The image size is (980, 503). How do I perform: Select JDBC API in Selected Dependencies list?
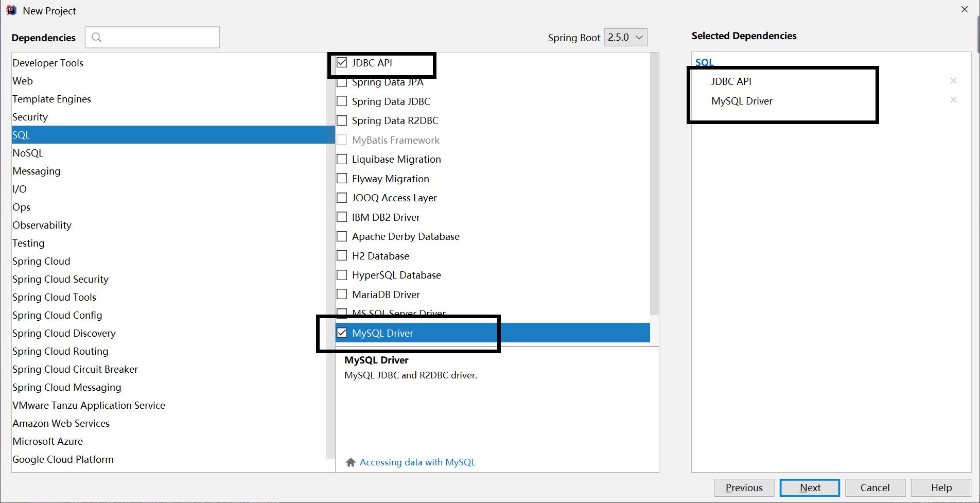click(x=731, y=81)
